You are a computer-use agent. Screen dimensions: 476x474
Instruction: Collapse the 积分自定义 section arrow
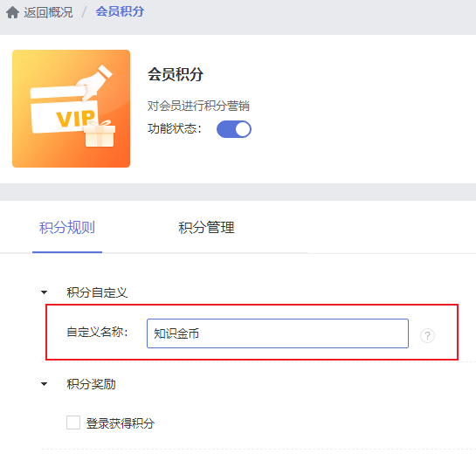(x=44, y=292)
